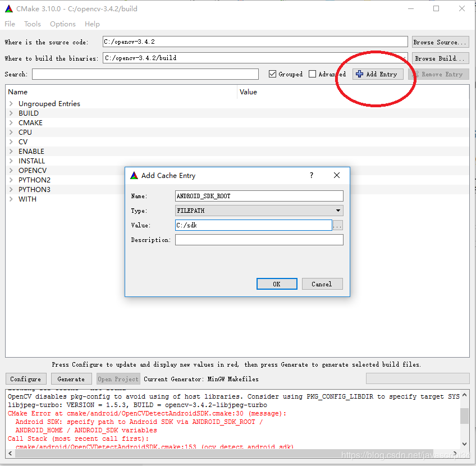Close the Add Cache Entry dialog
The width and height of the screenshot is (476, 466).
pos(337,175)
